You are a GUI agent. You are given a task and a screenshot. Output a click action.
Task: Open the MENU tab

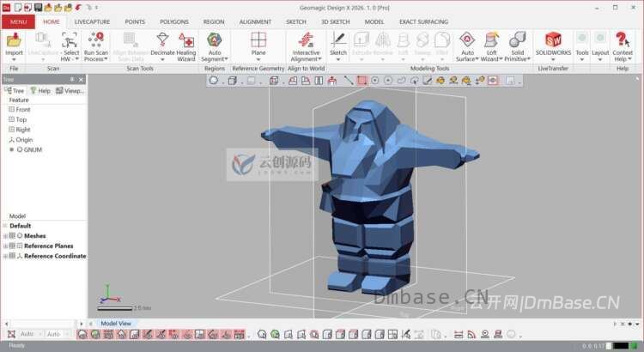coord(18,21)
